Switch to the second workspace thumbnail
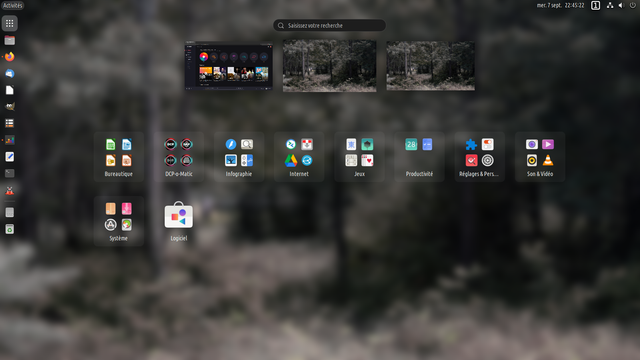This screenshot has width=640, height=360. (x=330, y=66)
